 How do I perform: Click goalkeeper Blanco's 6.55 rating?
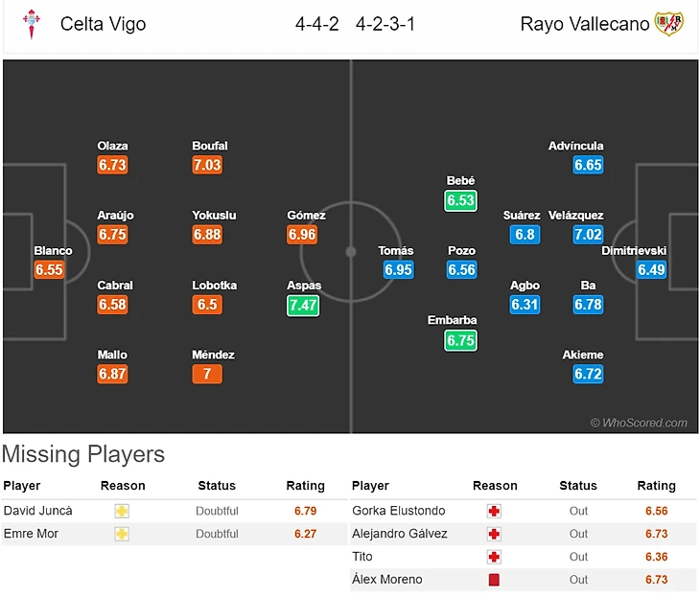[x=49, y=270]
